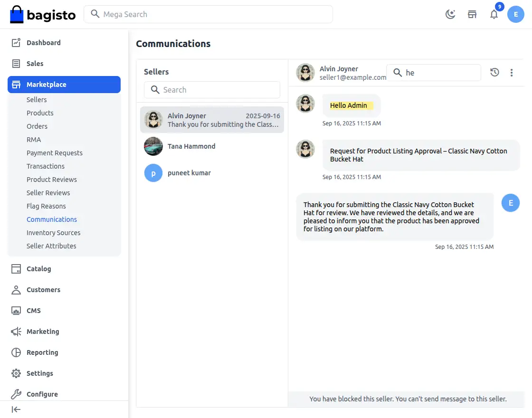Open the storefront shop icon
The image size is (532, 418).
(x=472, y=14)
